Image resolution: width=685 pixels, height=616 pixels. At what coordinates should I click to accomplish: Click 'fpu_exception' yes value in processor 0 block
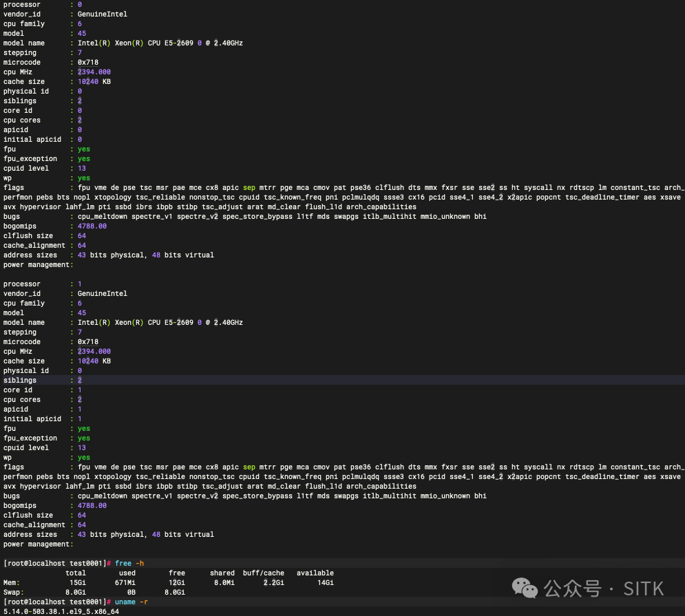point(83,158)
